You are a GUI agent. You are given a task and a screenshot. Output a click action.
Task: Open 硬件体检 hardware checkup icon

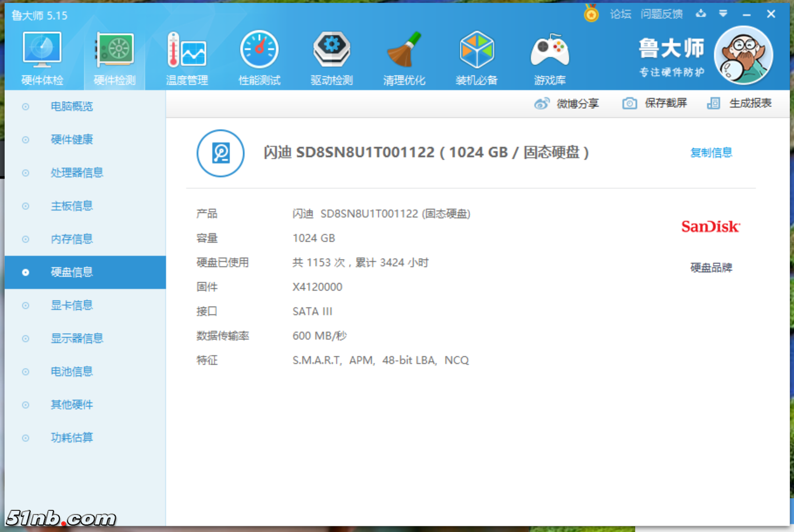pyautogui.click(x=42, y=58)
